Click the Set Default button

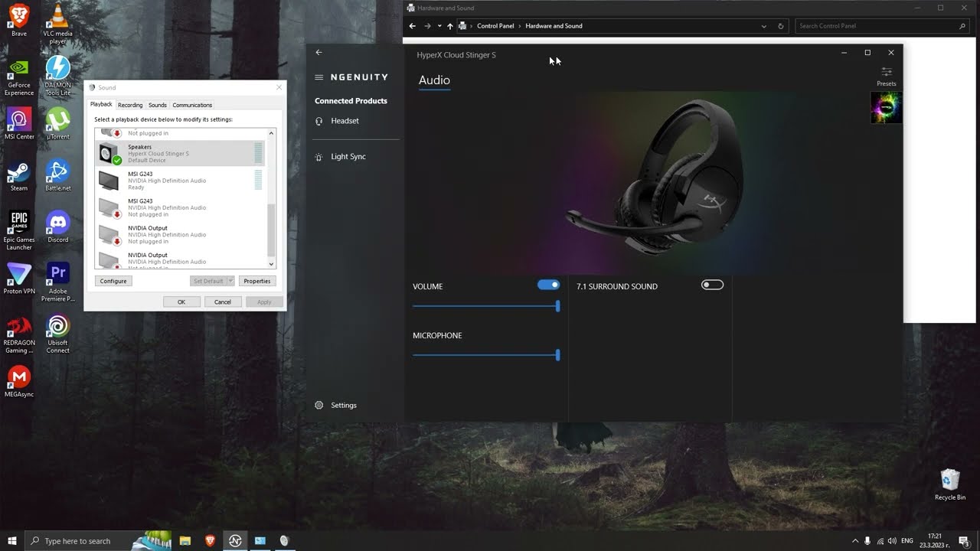pyautogui.click(x=208, y=281)
